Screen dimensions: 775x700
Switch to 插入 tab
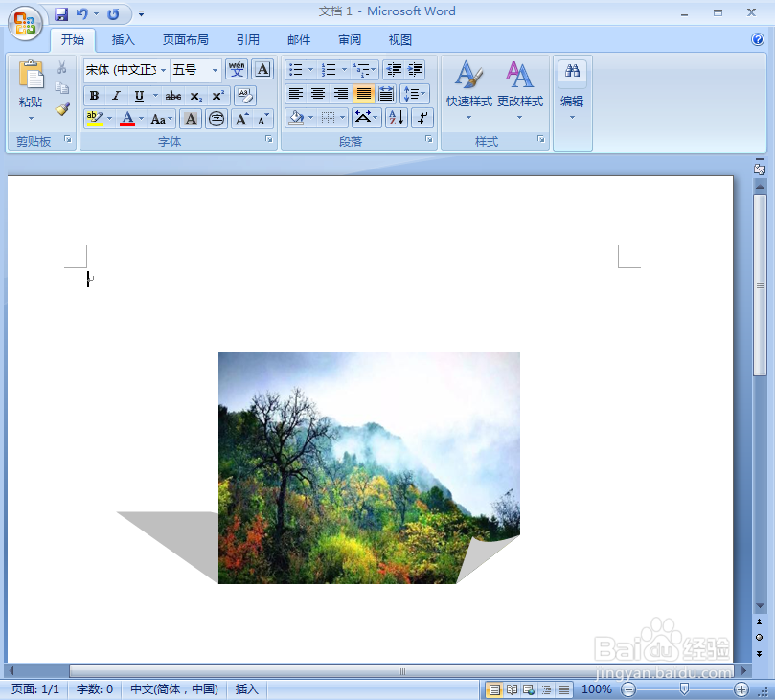pos(123,40)
